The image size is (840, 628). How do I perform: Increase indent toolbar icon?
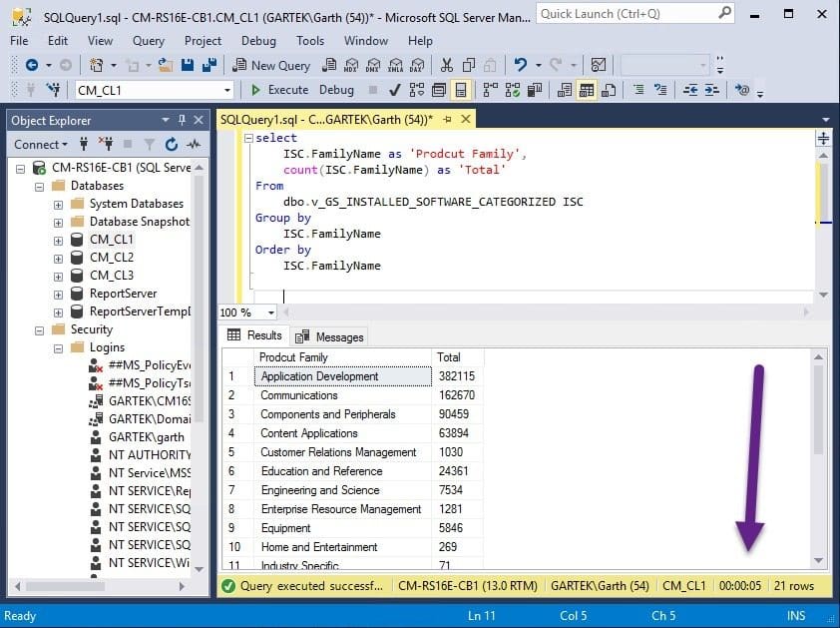click(x=712, y=90)
